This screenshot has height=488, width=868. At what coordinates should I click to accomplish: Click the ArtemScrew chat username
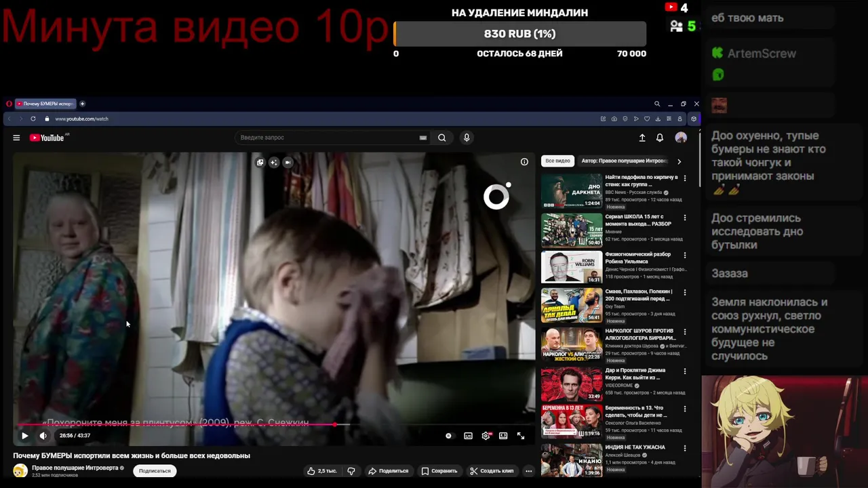point(762,54)
